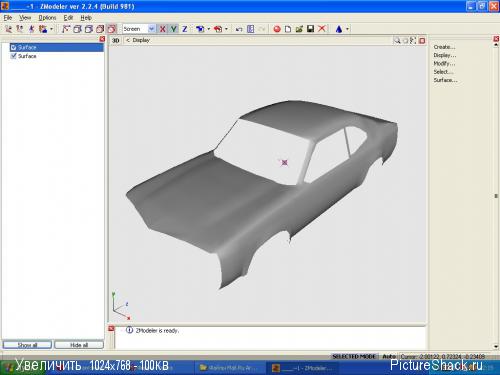Click the folder window taskbar button
Image resolution: width=500 pixels, height=375 pixels.
[230, 368]
